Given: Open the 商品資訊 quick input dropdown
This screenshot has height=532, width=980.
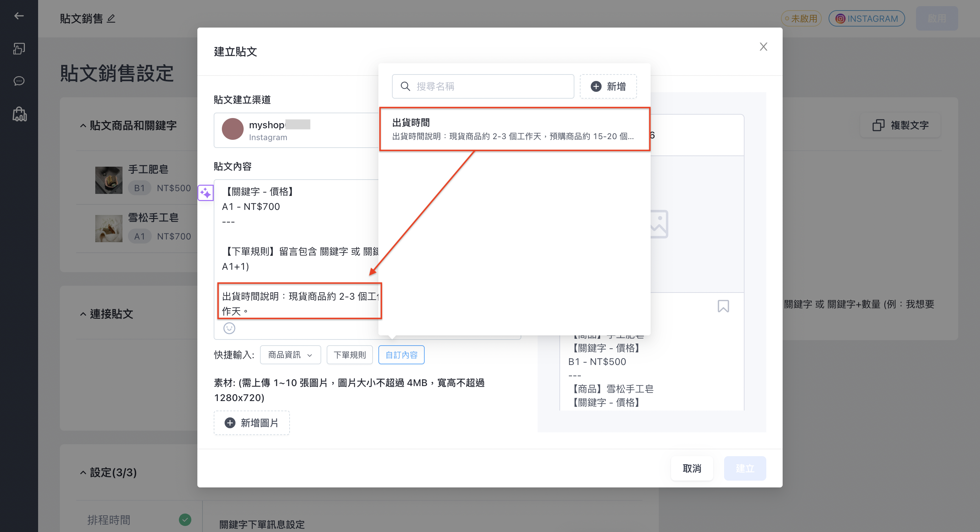Looking at the screenshot, I should 290,355.
